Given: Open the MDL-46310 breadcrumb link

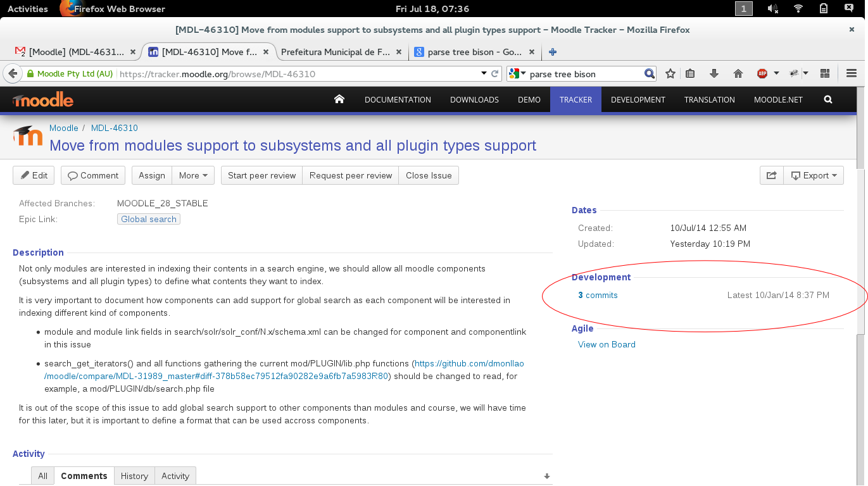Looking at the screenshot, I should click(115, 128).
